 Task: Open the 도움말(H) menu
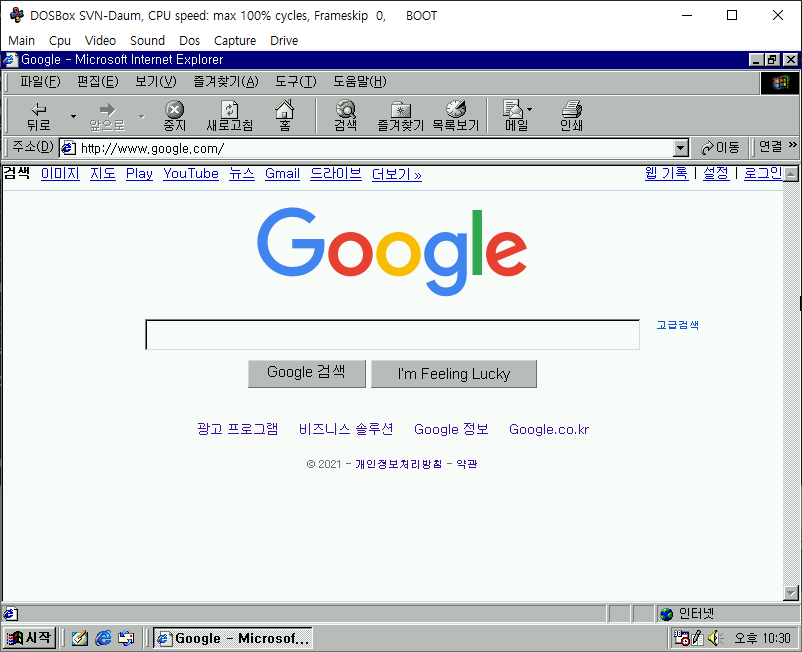tap(360, 82)
